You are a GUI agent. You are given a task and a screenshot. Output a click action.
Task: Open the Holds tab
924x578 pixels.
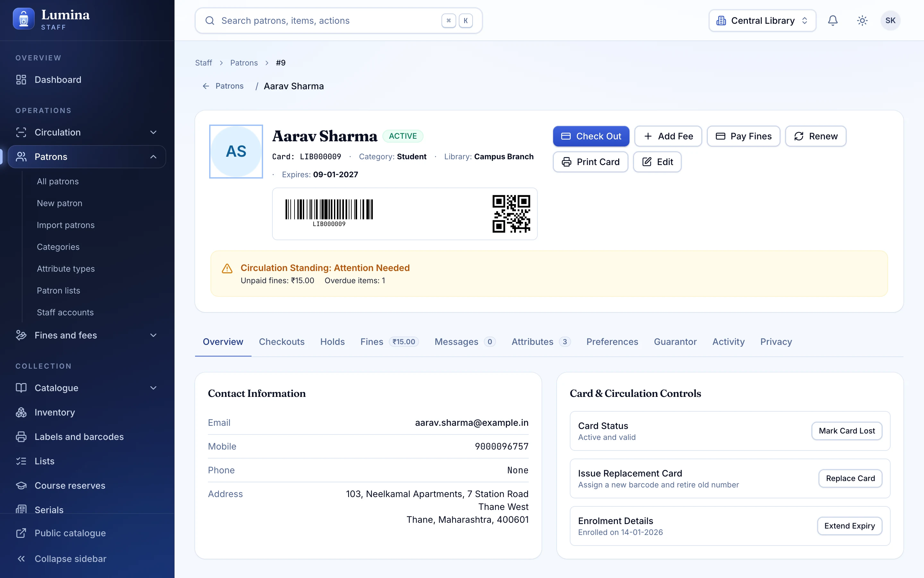pos(332,342)
